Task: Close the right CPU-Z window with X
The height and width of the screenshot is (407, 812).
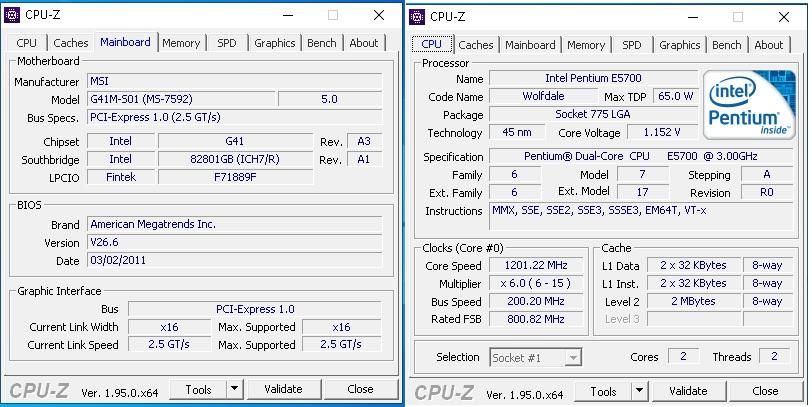Action: 784,17
